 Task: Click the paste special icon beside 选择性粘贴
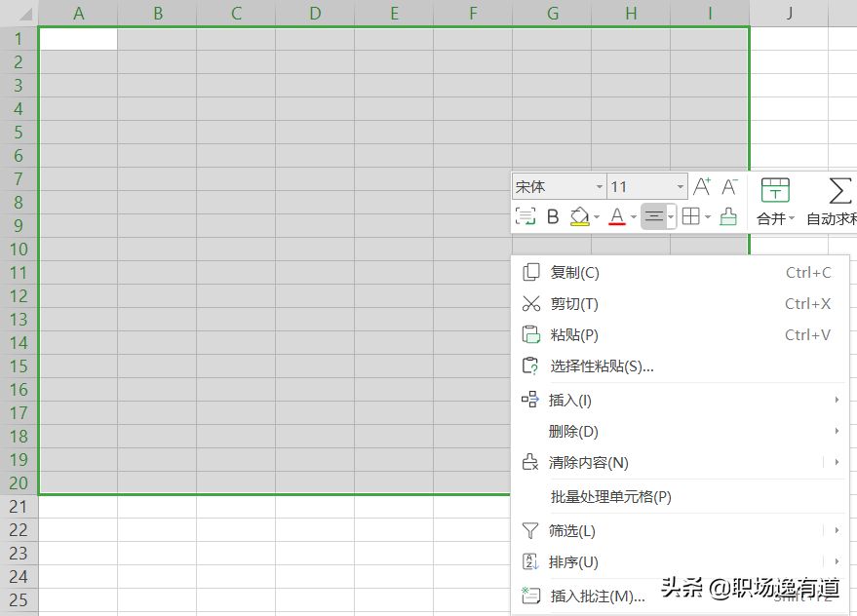coord(530,366)
